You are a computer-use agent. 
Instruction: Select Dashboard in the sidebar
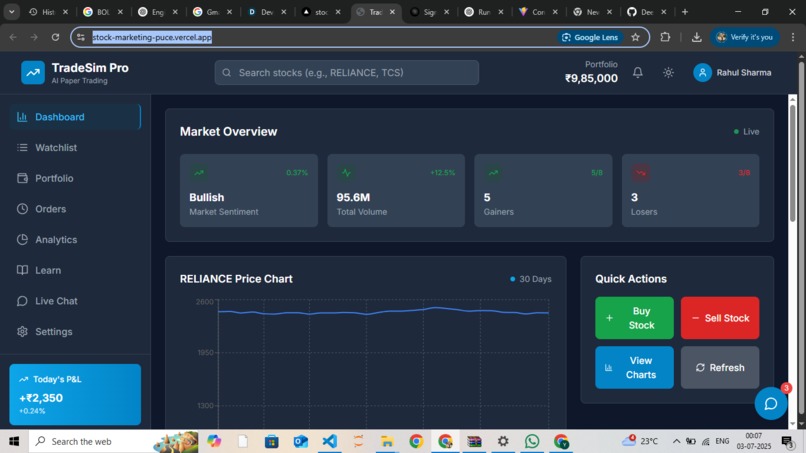click(75, 117)
